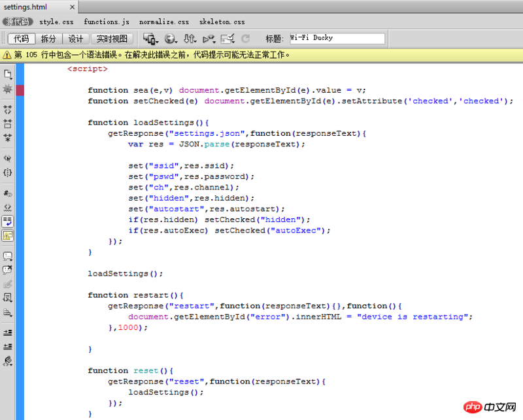Collapse the current selection

click(x=7, y=123)
